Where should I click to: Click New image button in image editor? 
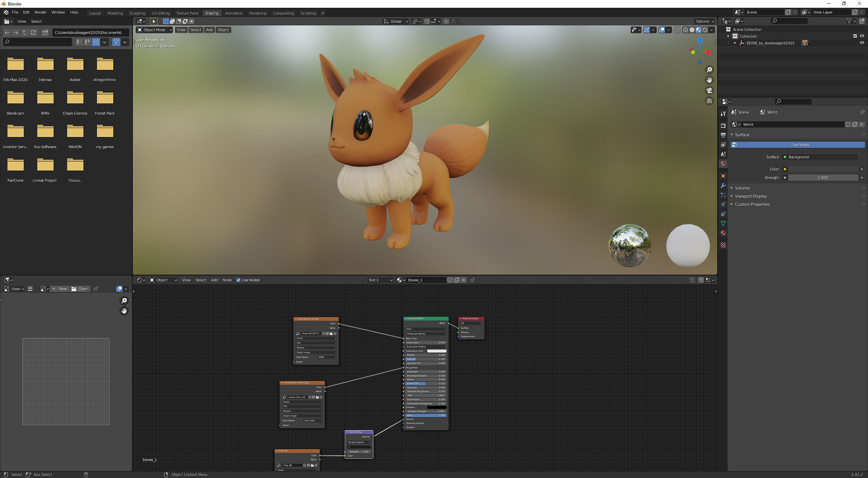(x=60, y=289)
